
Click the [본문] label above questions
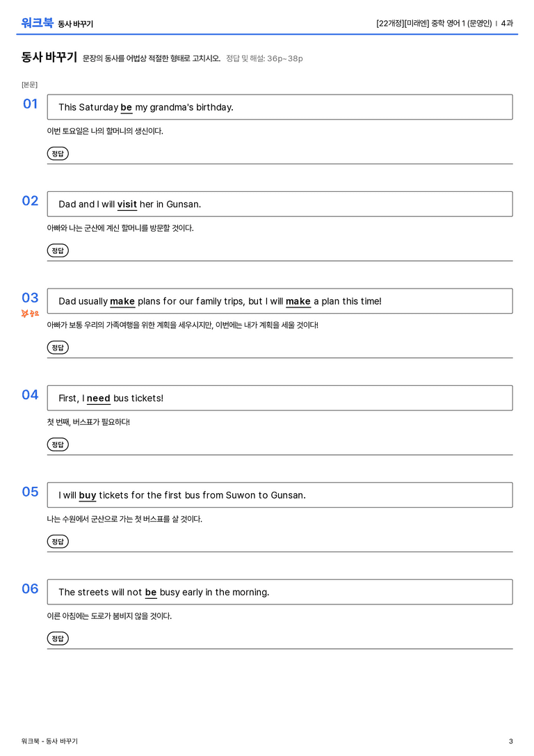click(x=29, y=84)
